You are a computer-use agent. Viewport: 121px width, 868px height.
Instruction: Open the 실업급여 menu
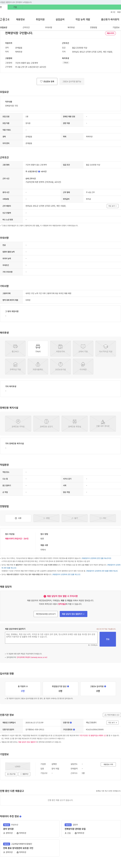tap(60, 20)
